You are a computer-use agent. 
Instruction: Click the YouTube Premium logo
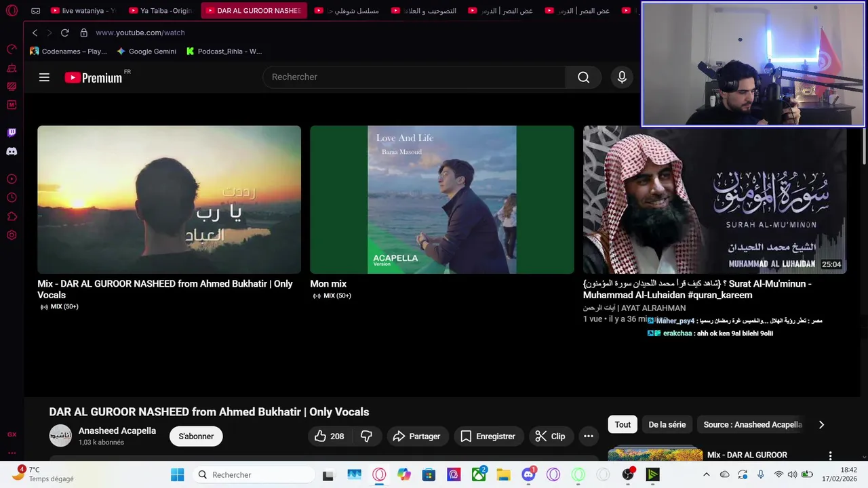tap(94, 77)
